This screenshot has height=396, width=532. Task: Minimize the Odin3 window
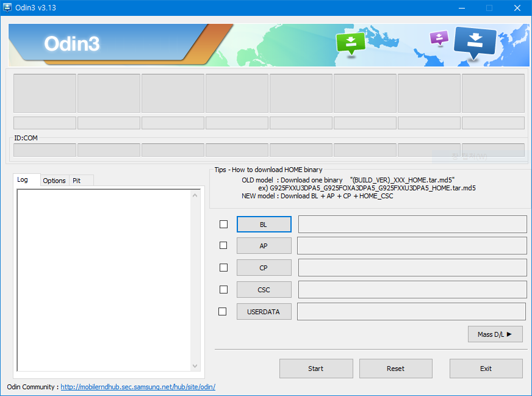coord(462,8)
